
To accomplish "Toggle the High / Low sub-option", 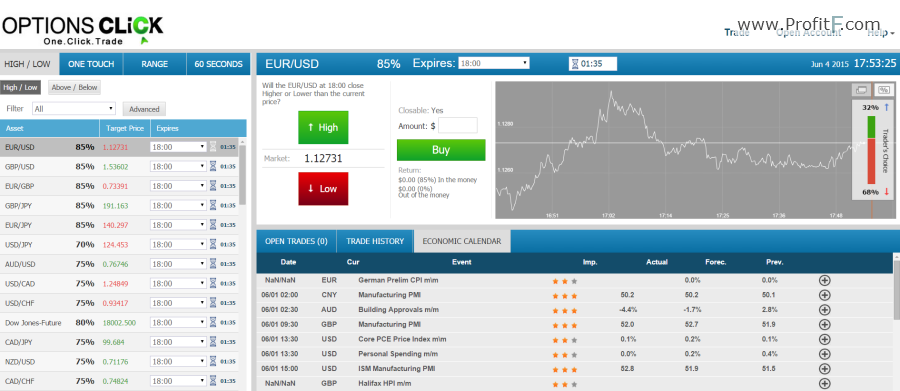I will [20, 88].
